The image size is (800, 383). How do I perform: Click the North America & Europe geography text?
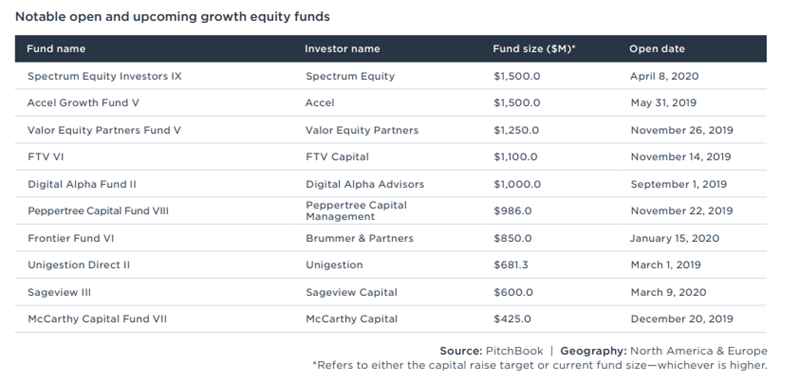point(698,351)
